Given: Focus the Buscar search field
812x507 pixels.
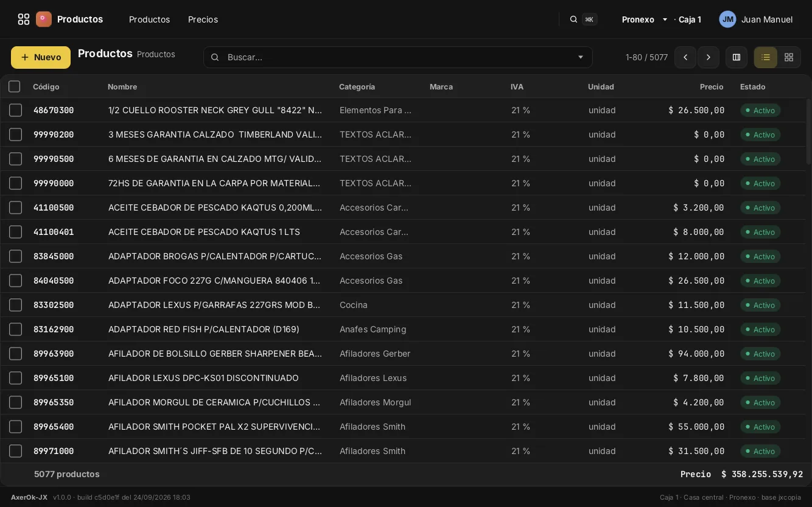Looking at the screenshot, I should [x=397, y=57].
